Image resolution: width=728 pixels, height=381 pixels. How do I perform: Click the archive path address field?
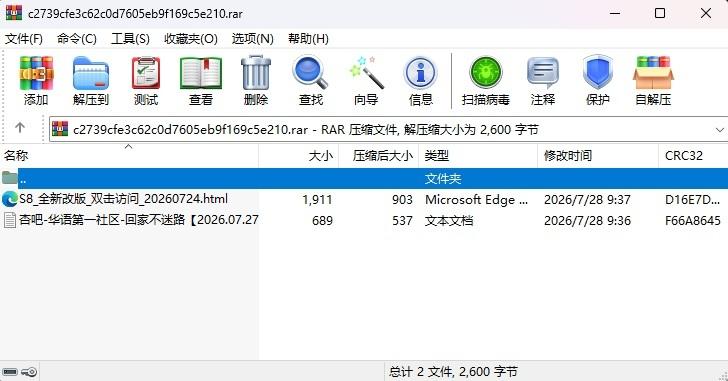388,129
